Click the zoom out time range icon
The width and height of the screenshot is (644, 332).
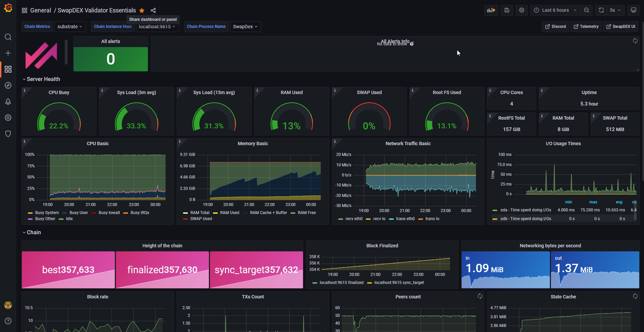point(586,10)
